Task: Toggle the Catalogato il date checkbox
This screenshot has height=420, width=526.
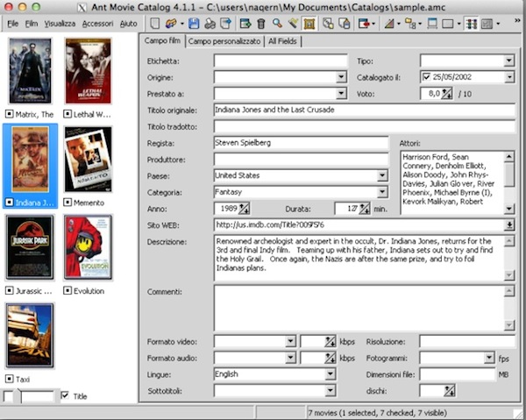Action: 426,77
